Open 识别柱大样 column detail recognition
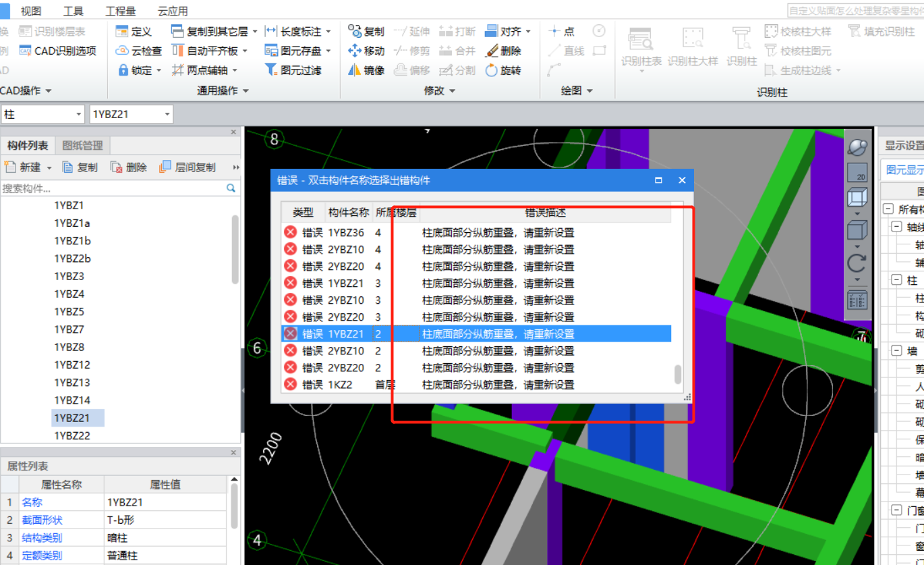Screen dimensions: 924x565 click(693, 46)
